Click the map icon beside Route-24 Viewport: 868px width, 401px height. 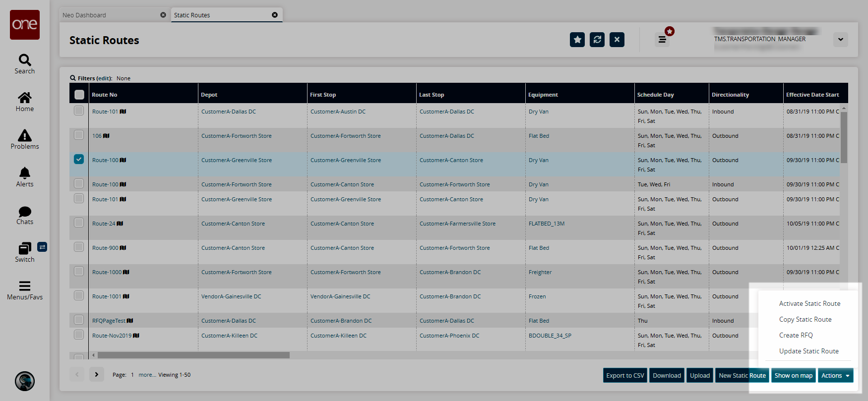click(120, 224)
